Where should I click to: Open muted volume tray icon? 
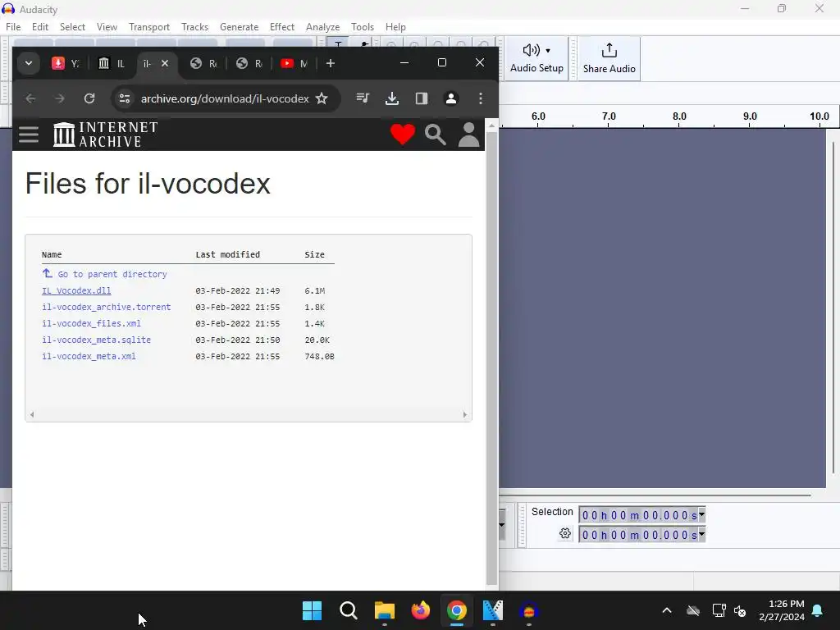(x=740, y=610)
